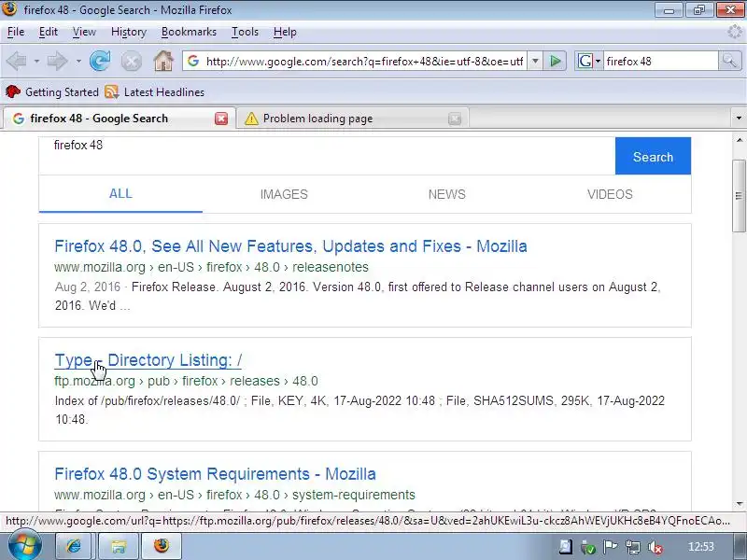Click the www.mozilla.org releasenotes breadcrumb text
This screenshot has height=560, width=747.
pyautogui.click(x=212, y=267)
